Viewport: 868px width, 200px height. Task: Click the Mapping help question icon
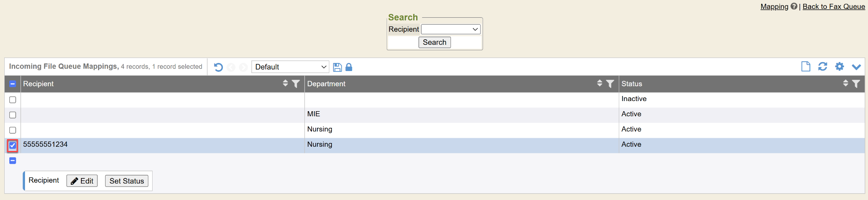794,6
